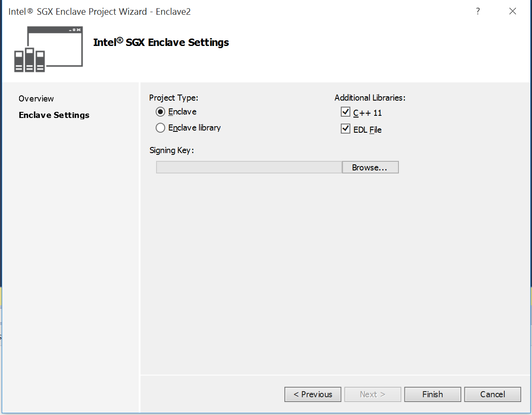This screenshot has width=532, height=415.
Task: Click the Signing Key path field
Action: coord(249,167)
